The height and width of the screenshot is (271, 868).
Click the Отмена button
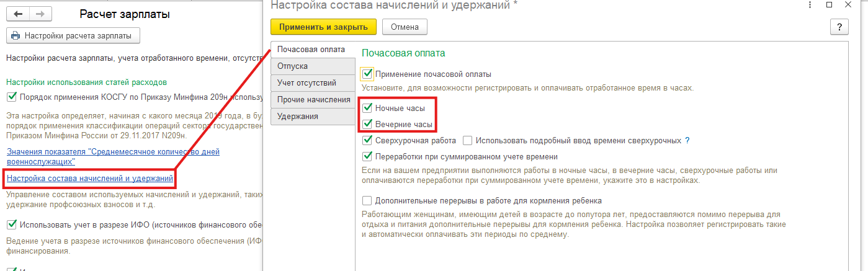405,27
